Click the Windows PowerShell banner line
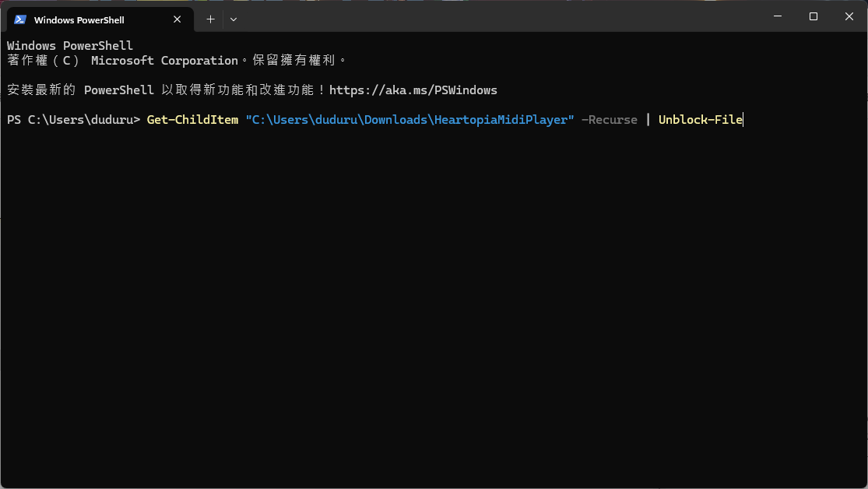Screen dimensions: 868x489 point(70,45)
